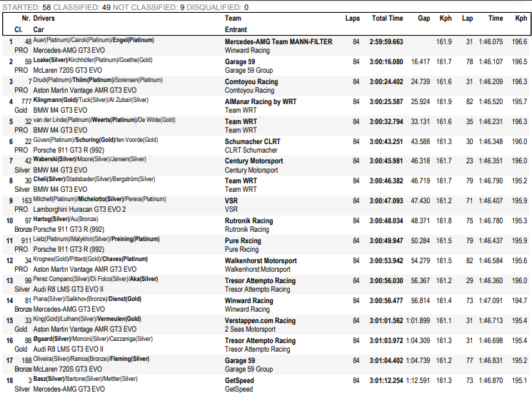The image size is (532, 393).
Task: Click team name Schumacher CLRT
Action: [252, 142]
